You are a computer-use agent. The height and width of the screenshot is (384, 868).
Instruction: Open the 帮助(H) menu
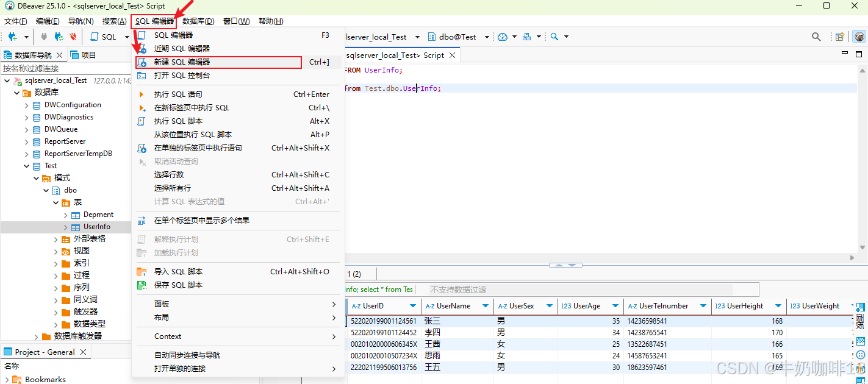pos(271,21)
